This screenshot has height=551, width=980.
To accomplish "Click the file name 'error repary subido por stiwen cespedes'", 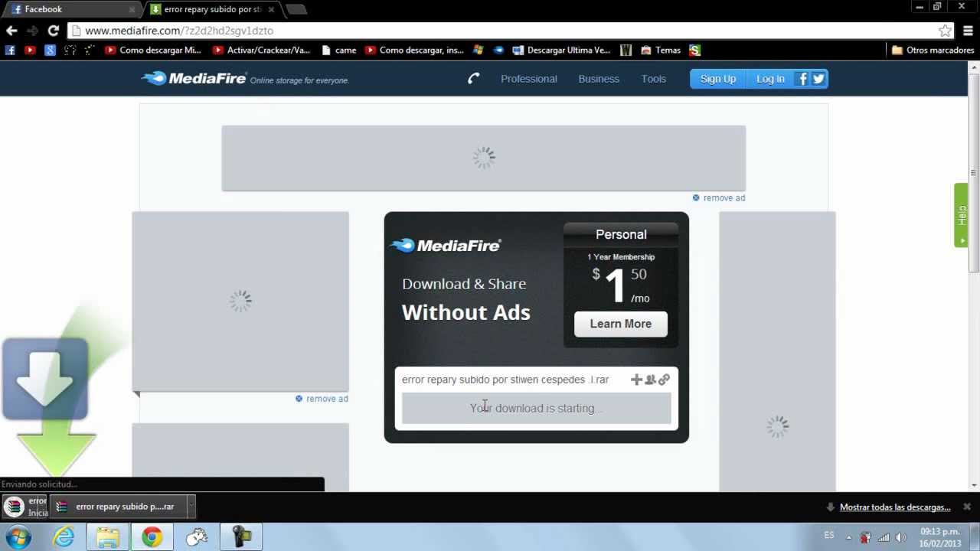I will [505, 380].
